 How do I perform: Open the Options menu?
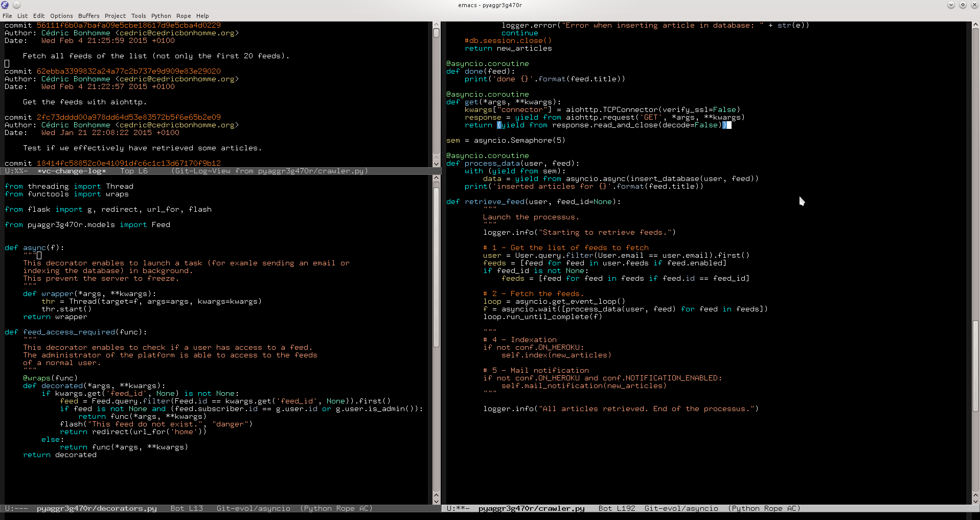click(61, 16)
